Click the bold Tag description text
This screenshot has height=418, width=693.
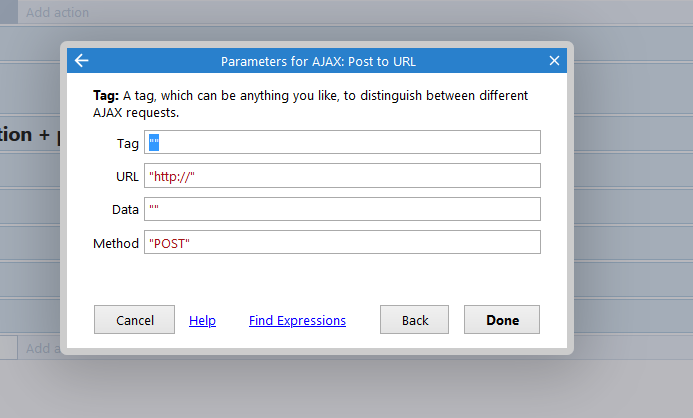(106, 95)
